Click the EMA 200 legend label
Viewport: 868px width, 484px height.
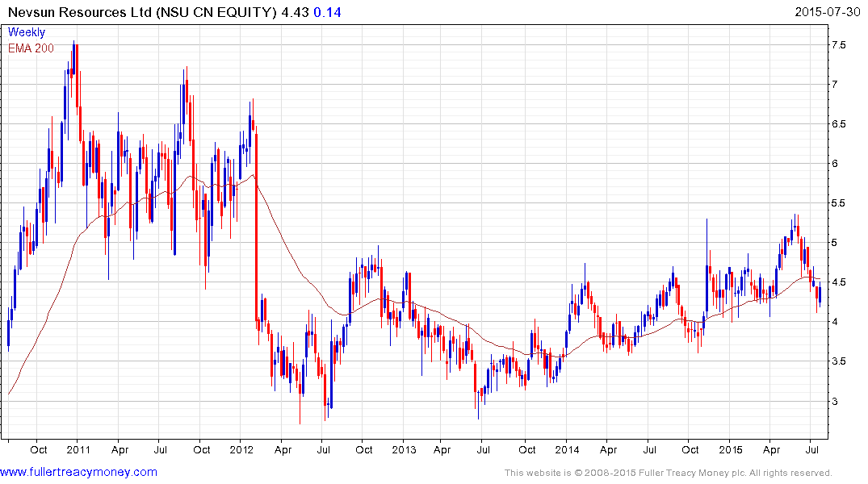pyautogui.click(x=31, y=48)
